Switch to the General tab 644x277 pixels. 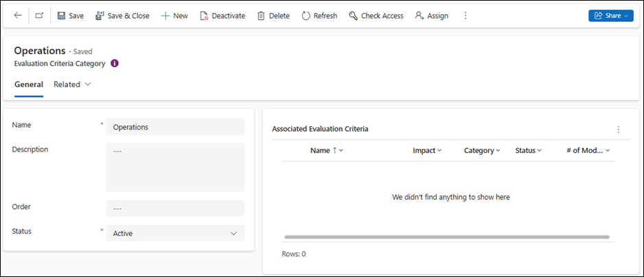[x=29, y=84]
